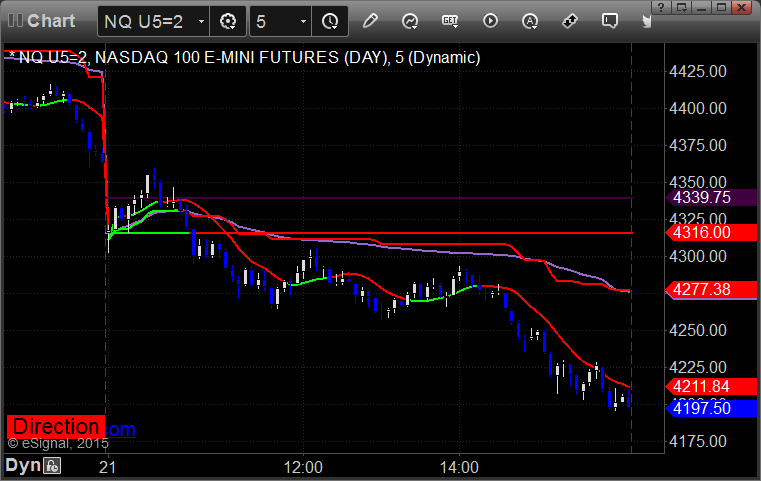The width and height of the screenshot is (761, 481).
Task: Click the 4375.00 price axis label
Action: point(697,145)
